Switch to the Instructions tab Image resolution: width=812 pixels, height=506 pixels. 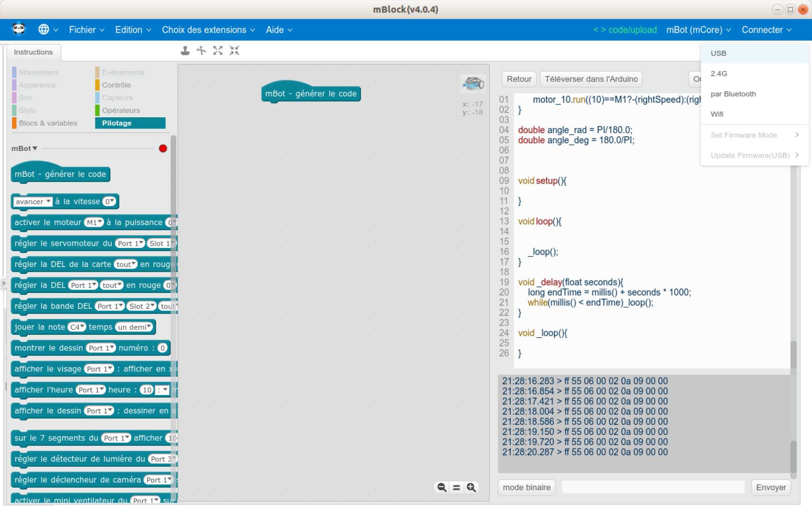point(33,52)
